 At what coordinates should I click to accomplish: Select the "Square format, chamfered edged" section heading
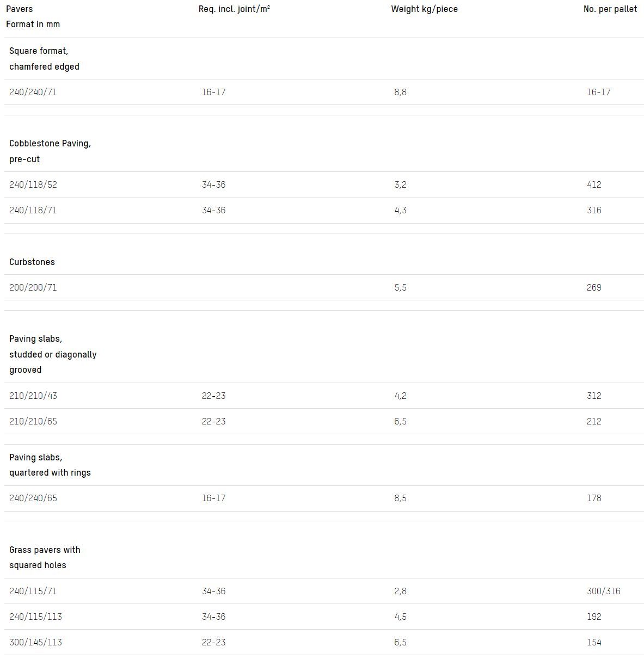[x=44, y=59]
